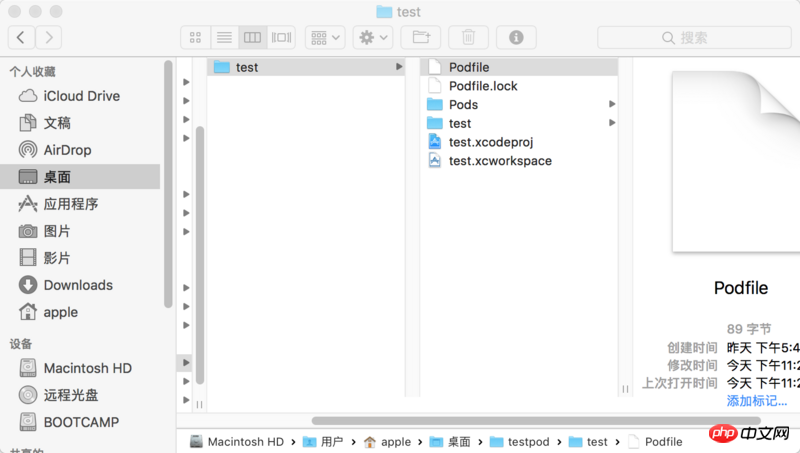Open the apple home folder in sidebar
The image size is (800, 453).
click(82, 312)
